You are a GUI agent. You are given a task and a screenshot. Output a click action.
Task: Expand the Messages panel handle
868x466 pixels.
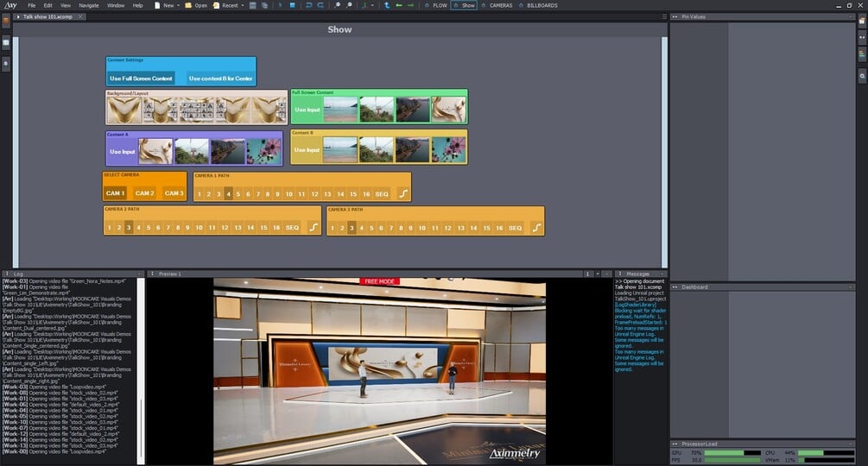pyautogui.click(x=620, y=274)
